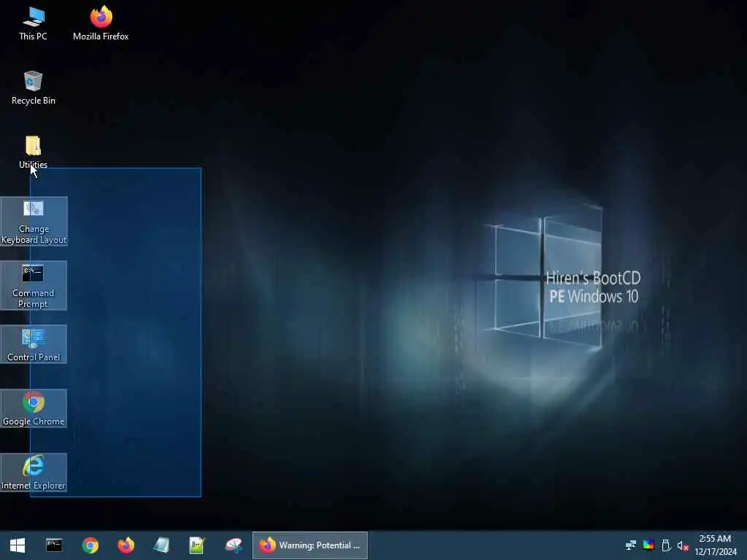The height and width of the screenshot is (560, 747).
Task: Open the snipping scissors taskbar icon
Action: click(x=233, y=545)
